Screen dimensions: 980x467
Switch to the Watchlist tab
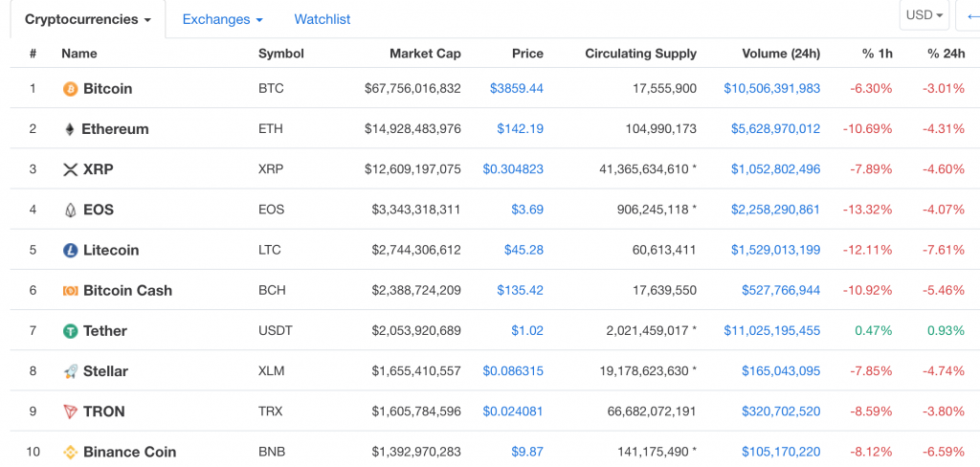323,19
